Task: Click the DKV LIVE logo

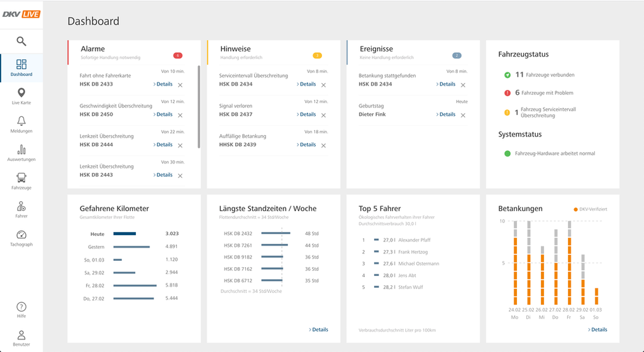Action: pyautogui.click(x=21, y=14)
